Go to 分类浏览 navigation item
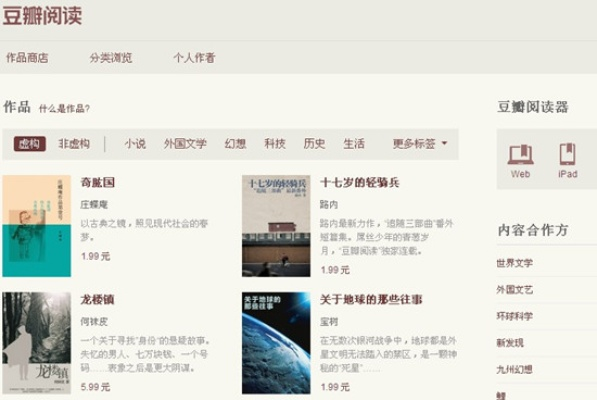 point(111,58)
